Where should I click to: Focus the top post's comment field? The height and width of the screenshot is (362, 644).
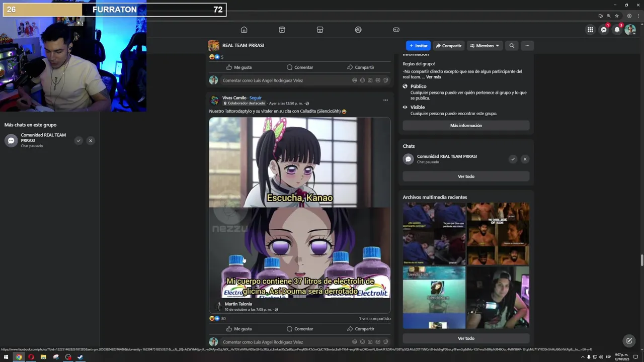(x=305, y=80)
